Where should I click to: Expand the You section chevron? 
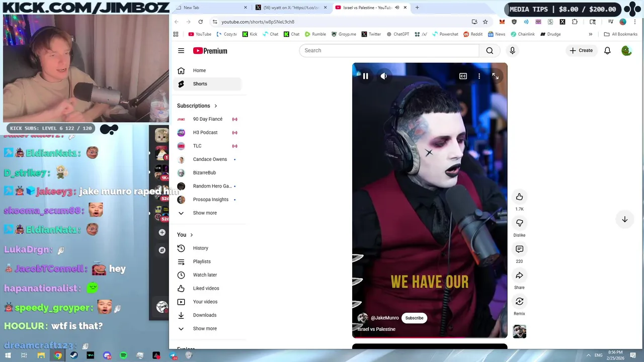[x=191, y=235]
